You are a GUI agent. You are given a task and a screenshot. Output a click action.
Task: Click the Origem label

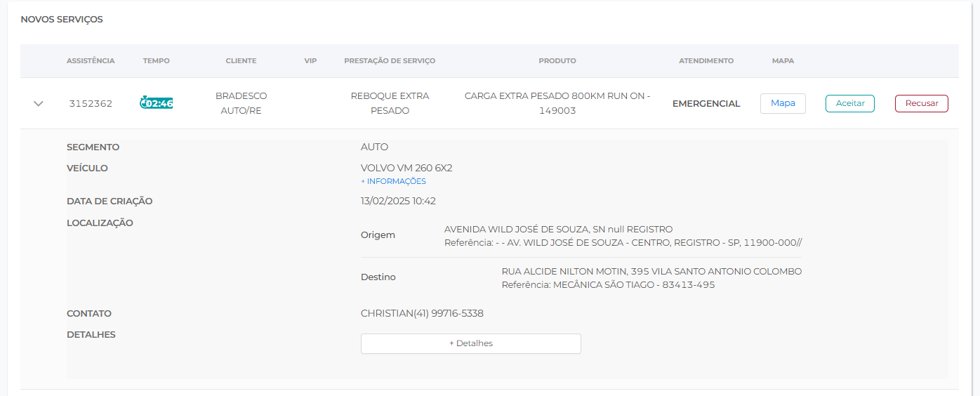[x=378, y=235]
